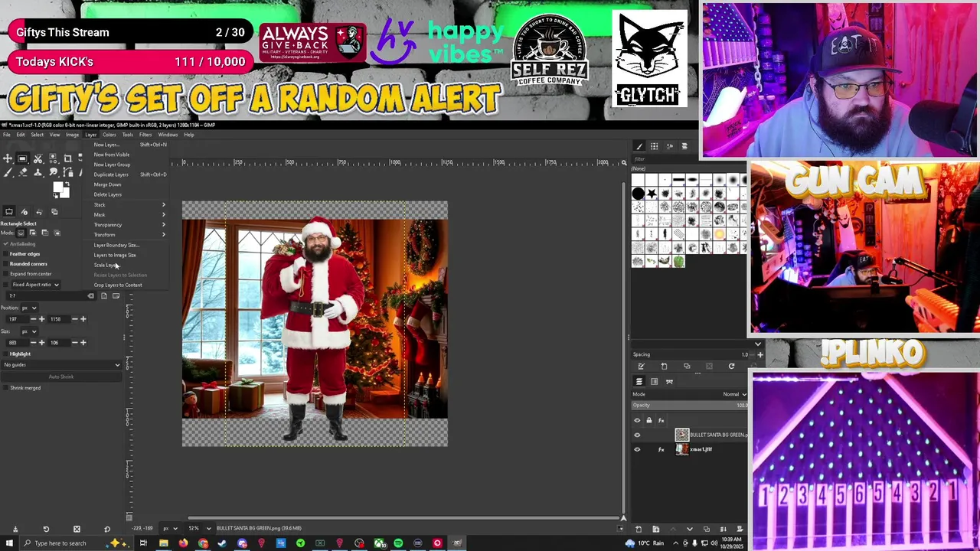Screen dimensions: 980x551
Task: Click the Auto Shrink button
Action: (61, 377)
